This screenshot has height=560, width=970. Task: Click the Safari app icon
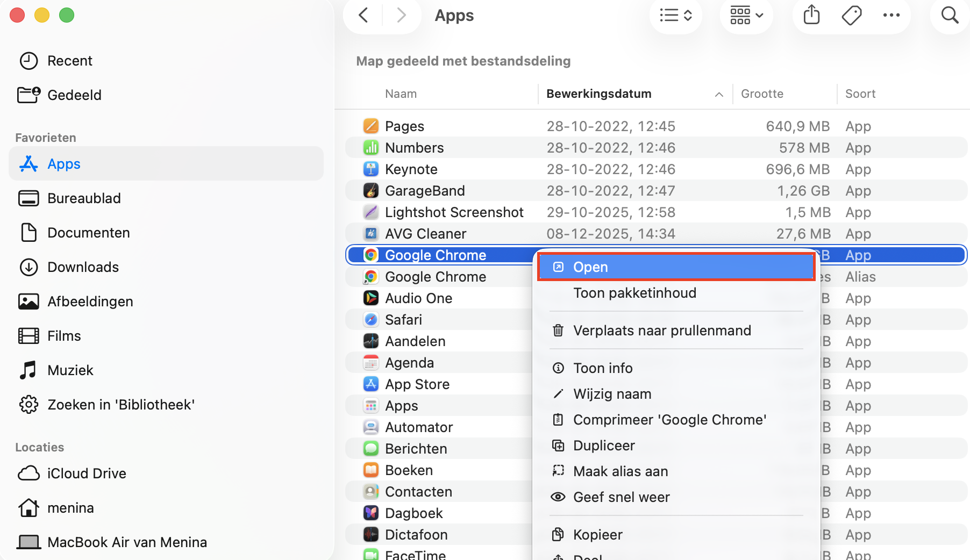pyautogui.click(x=371, y=319)
